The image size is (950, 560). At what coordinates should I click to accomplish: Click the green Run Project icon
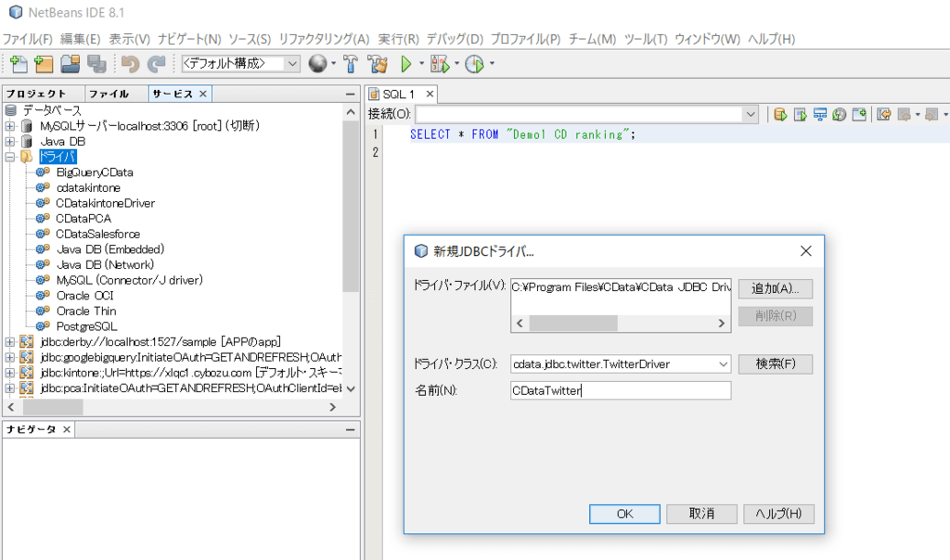406,64
